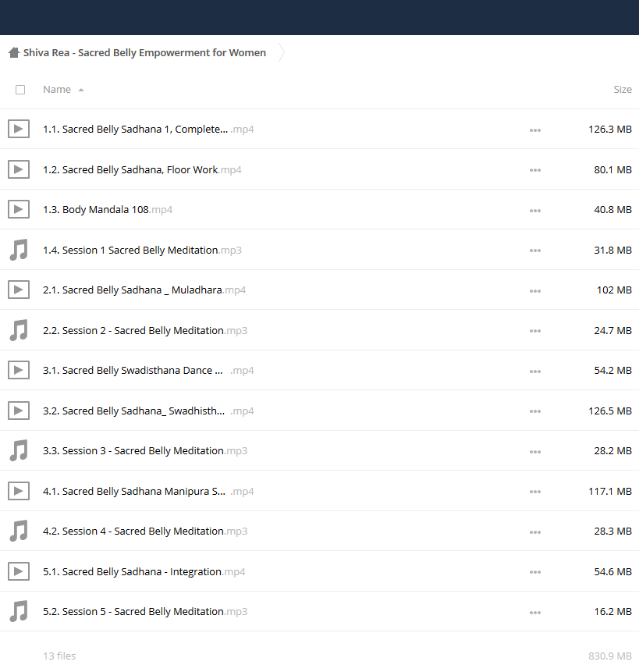
Task: Click the 117.1 MB size value
Action: [x=610, y=491]
